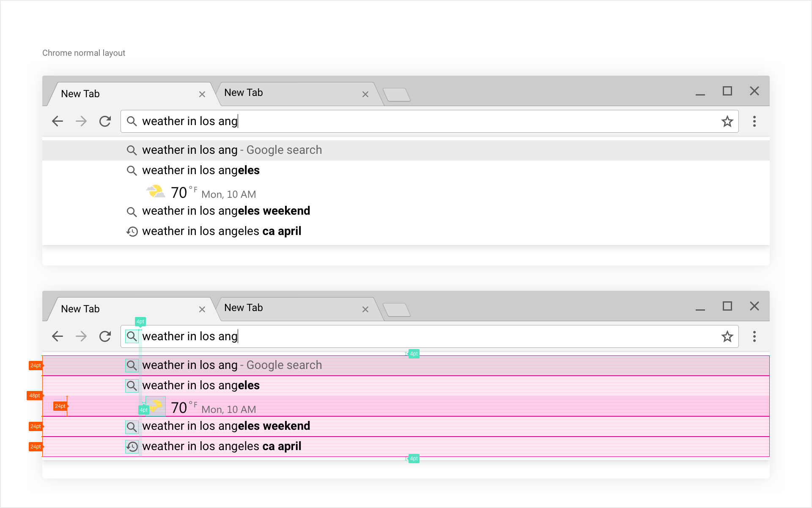Bookmark page with top browser star icon
The image size is (812, 508).
pos(727,122)
